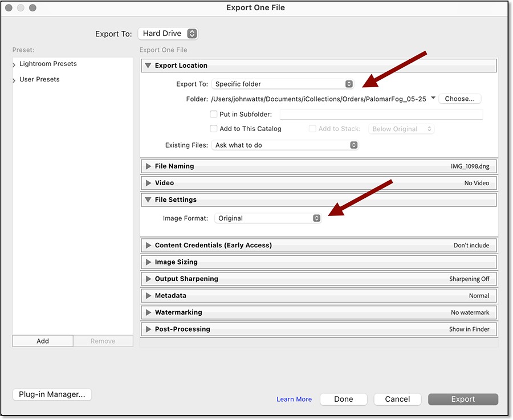Open Existing Files 'Ask what to do' dropdown
513x420 pixels.
click(285, 145)
